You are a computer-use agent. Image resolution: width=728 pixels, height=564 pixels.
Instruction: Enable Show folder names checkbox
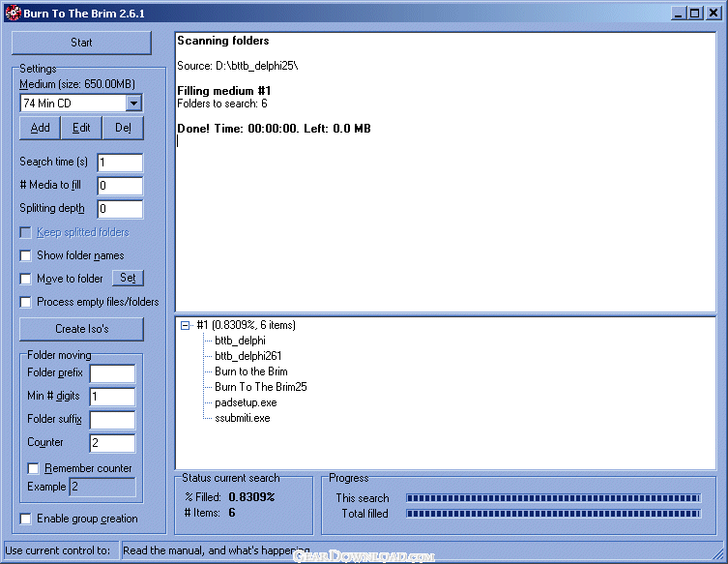(x=25, y=255)
